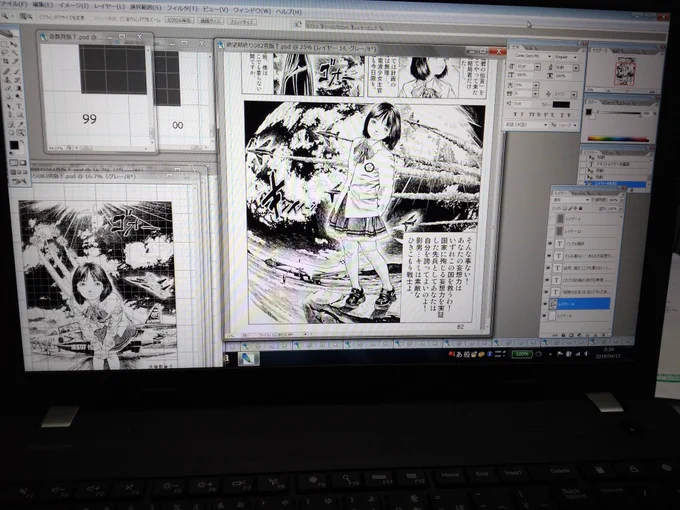Open the font size dropdown arrow
Viewport: 680px width, 510px height.
tap(537, 66)
